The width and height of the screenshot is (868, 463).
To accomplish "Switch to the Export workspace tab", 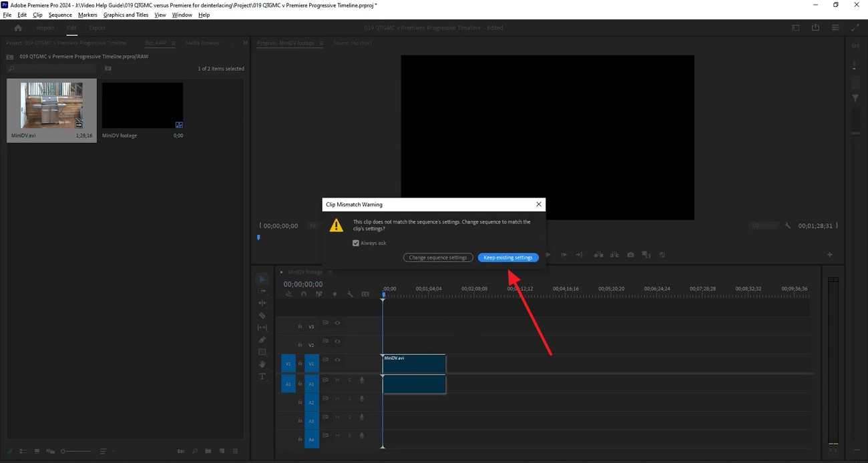I will point(97,28).
